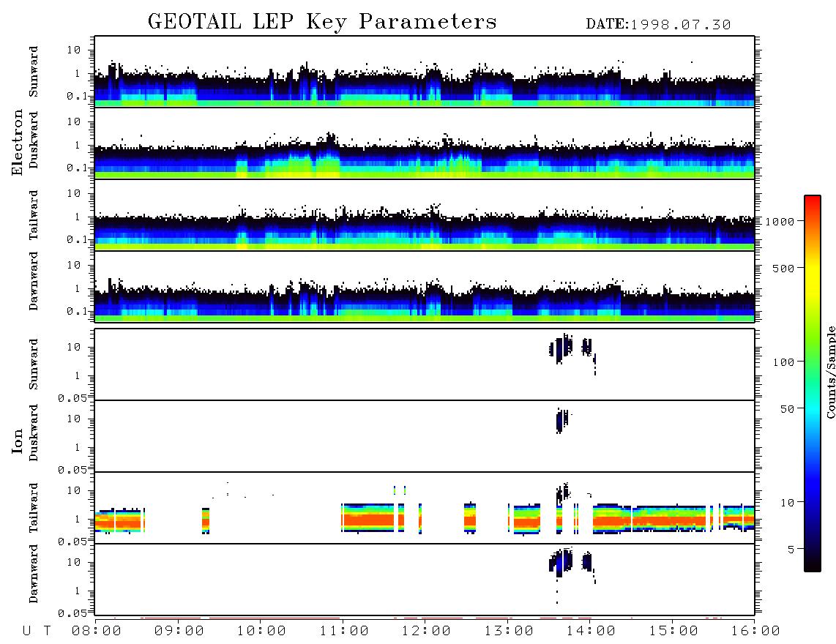Select the Electron "Duskward" axis label
The image size is (836, 644).
(x=34, y=140)
